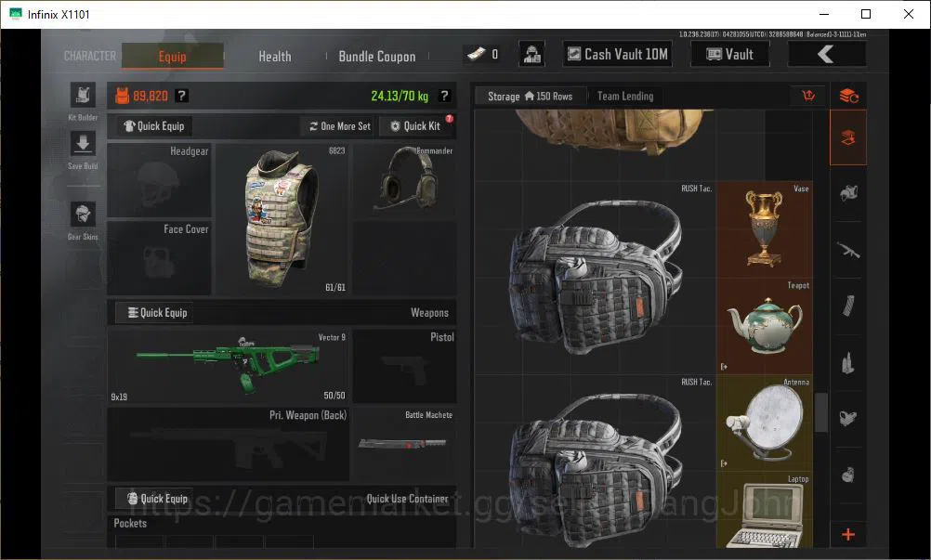This screenshot has width=931, height=560.
Task: Click the 24.13/70 kg weight text
Action: click(x=399, y=96)
